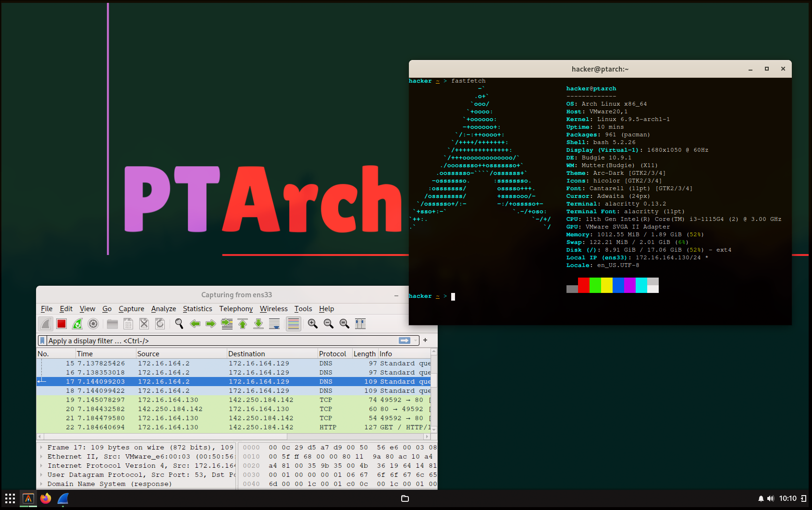Zoom in on the packet list
This screenshot has width=812, height=510.
(312, 323)
